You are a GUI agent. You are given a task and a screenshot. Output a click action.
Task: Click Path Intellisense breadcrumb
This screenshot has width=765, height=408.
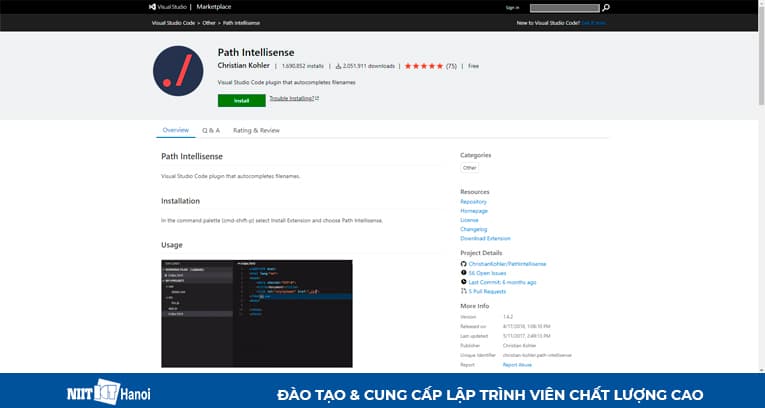pyautogui.click(x=242, y=23)
